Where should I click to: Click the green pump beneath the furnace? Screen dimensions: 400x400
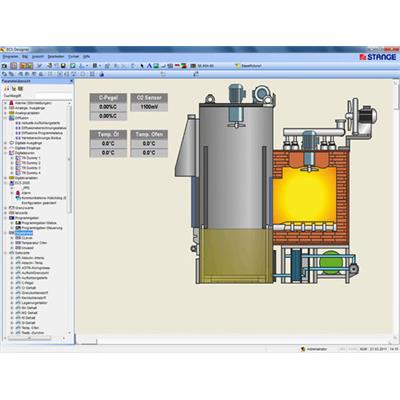coord(331,262)
